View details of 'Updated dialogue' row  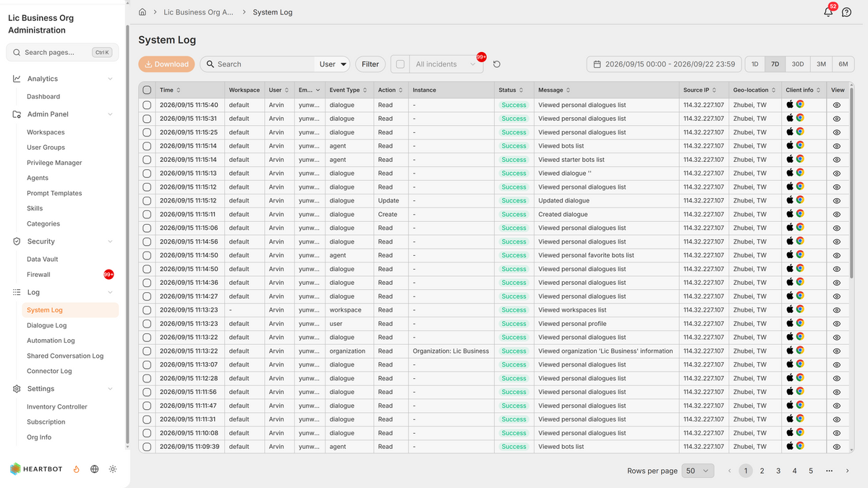point(837,200)
